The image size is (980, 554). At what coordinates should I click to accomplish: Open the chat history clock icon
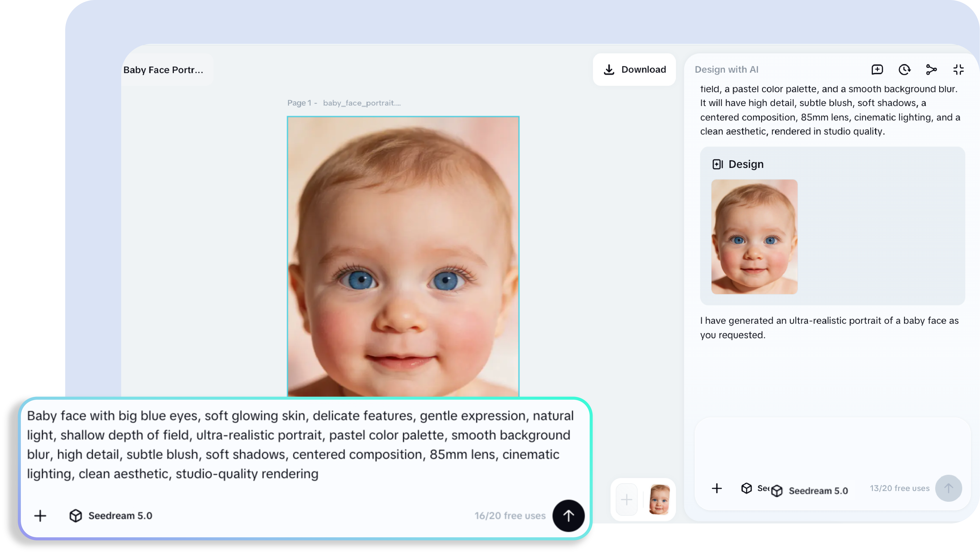pos(904,70)
